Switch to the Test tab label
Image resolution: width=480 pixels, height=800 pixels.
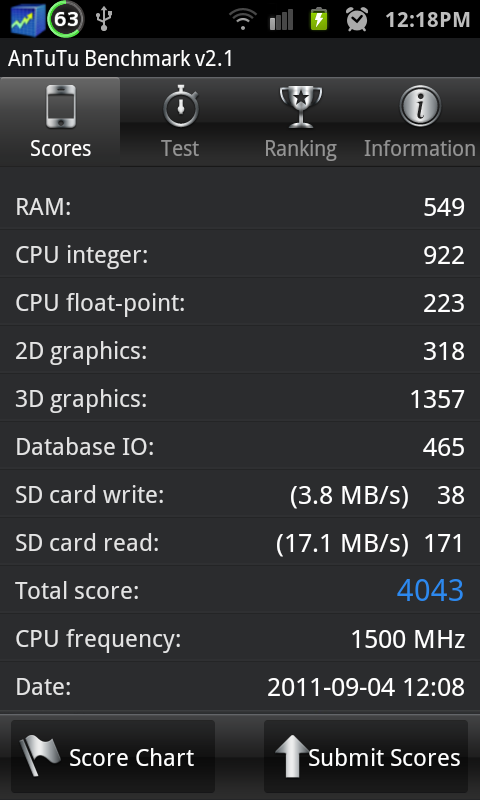tap(180, 148)
